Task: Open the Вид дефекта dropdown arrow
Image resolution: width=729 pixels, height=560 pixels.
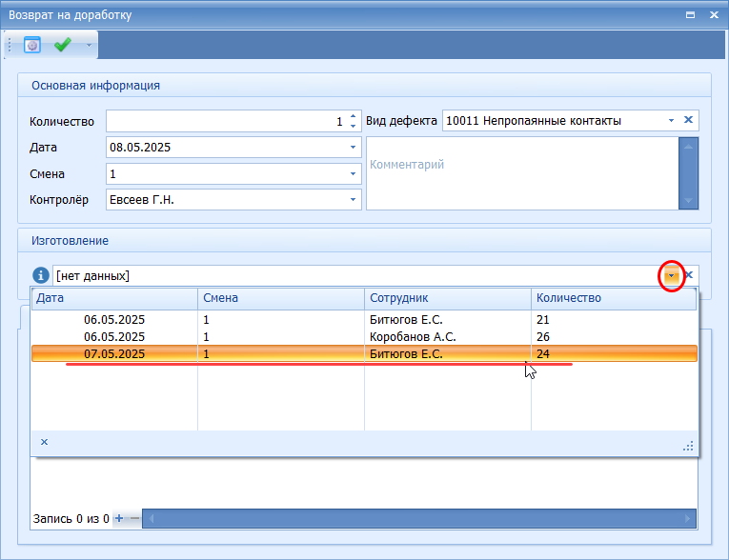Action: click(x=671, y=121)
